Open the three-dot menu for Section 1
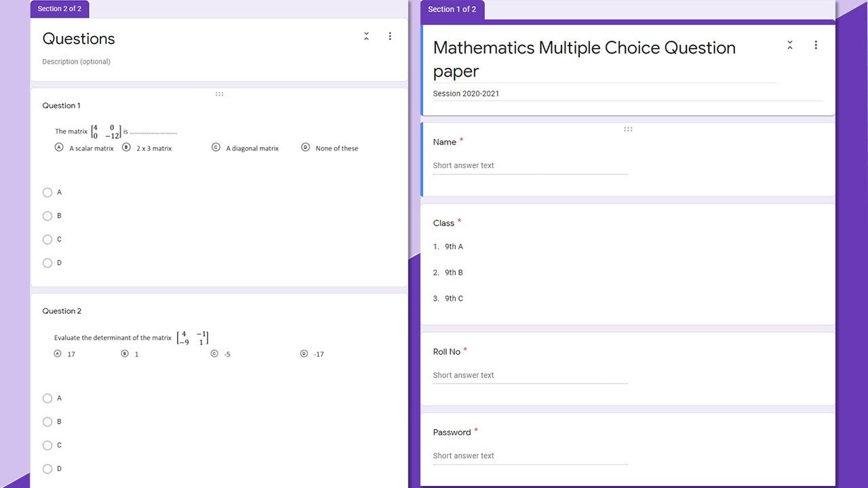 click(816, 45)
